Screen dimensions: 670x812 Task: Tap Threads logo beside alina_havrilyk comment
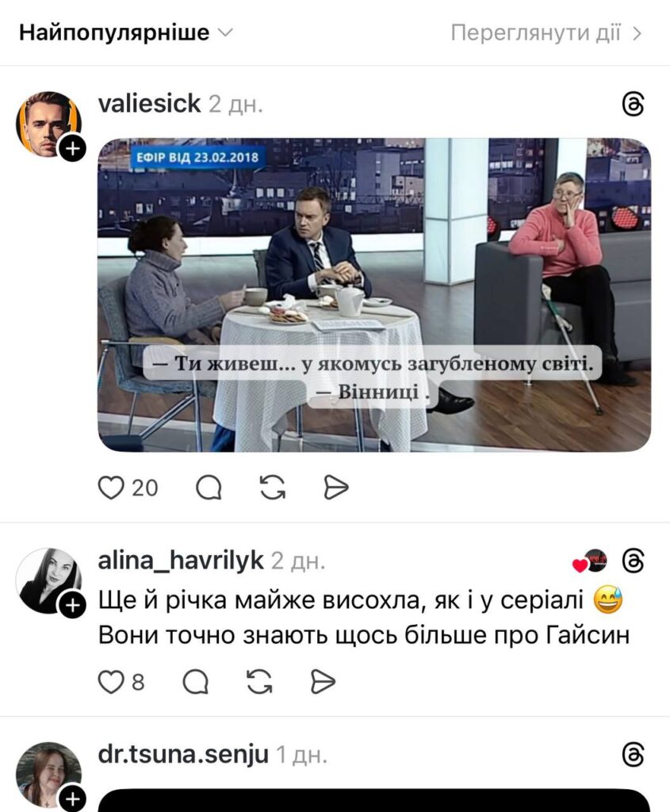pyautogui.click(x=633, y=561)
